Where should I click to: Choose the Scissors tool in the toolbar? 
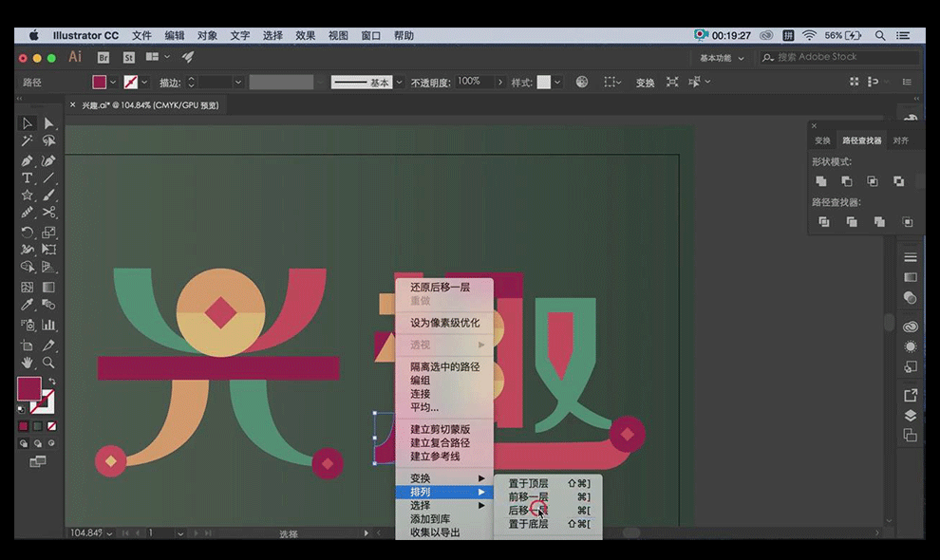tap(48, 214)
